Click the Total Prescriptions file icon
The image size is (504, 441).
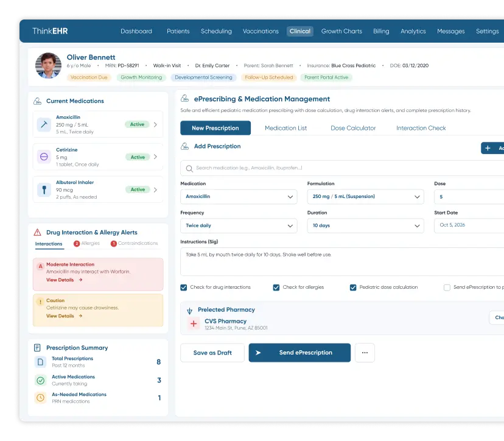41,362
